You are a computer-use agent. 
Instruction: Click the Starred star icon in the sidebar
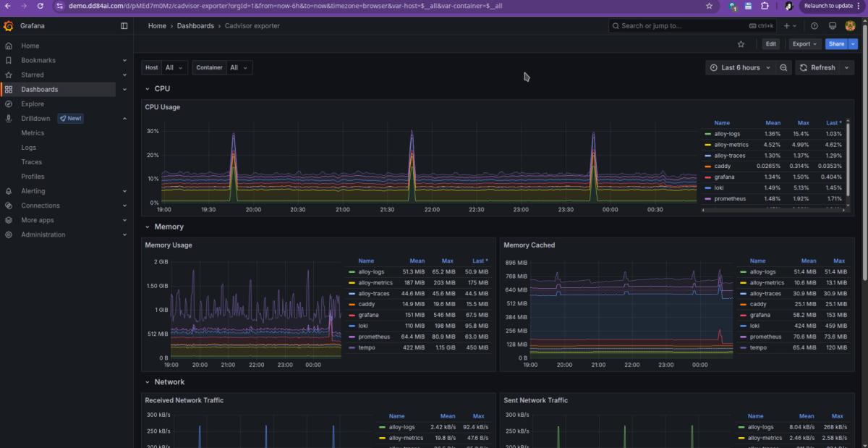(9, 75)
